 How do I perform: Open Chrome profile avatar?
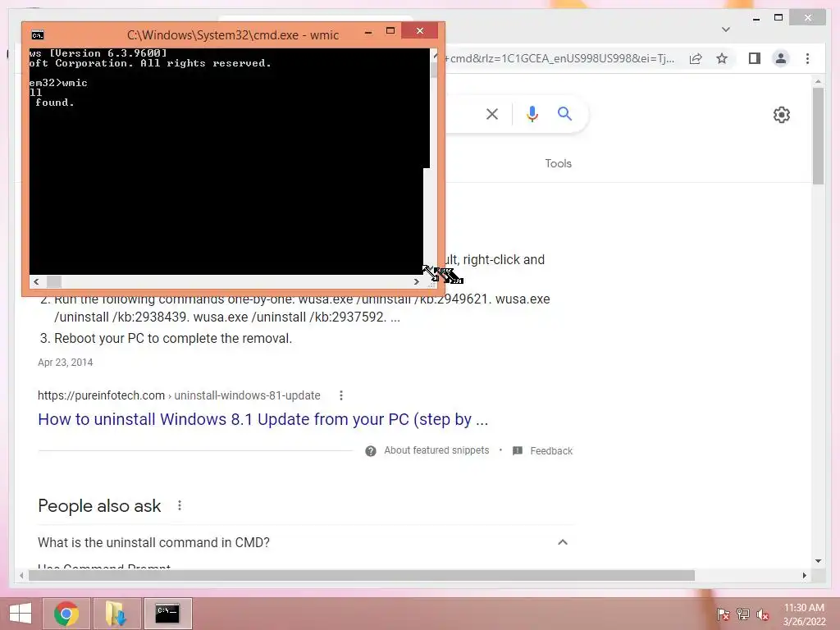click(x=781, y=58)
